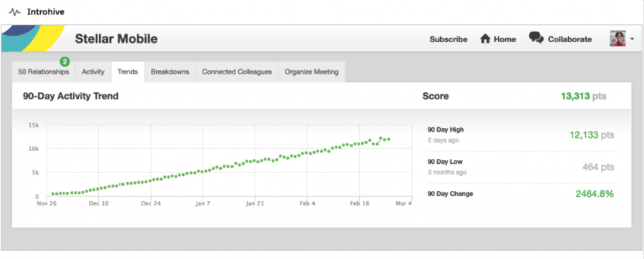Click the green 2 notification badge
The height and width of the screenshot is (259, 644).
(64, 62)
